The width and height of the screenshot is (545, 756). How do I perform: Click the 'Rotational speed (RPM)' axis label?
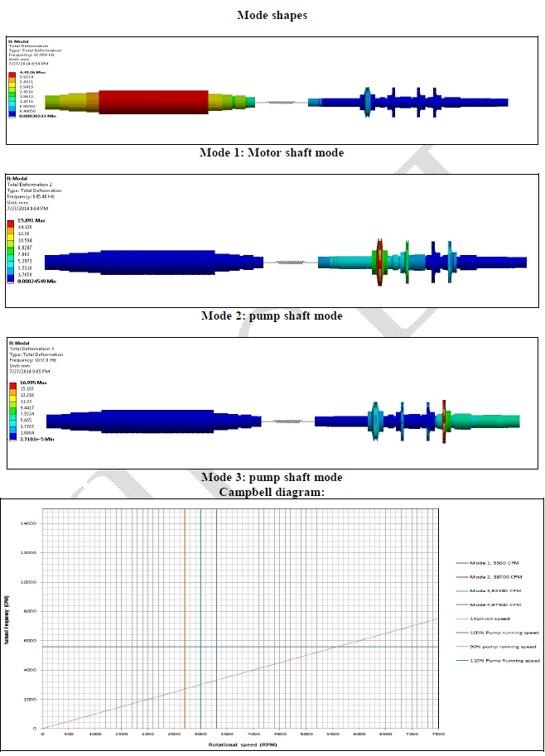[x=242, y=744]
